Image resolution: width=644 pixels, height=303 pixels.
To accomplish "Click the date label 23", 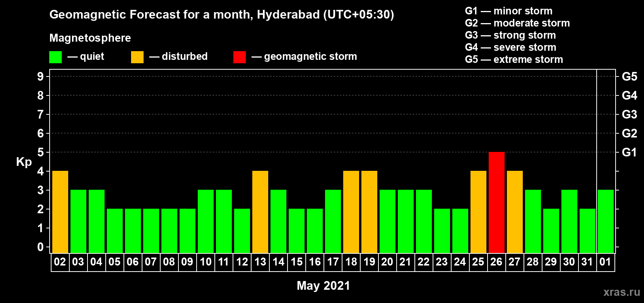I will pyautogui.click(x=442, y=262).
